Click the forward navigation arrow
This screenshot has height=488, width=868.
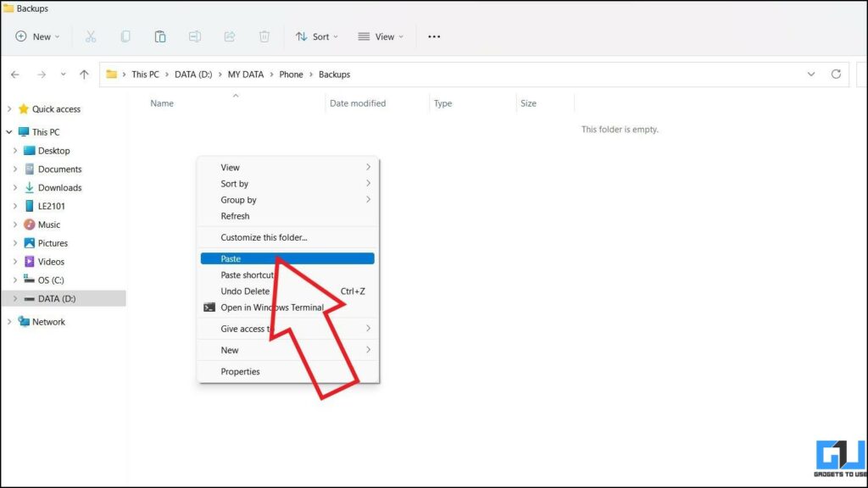pos(40,74)
